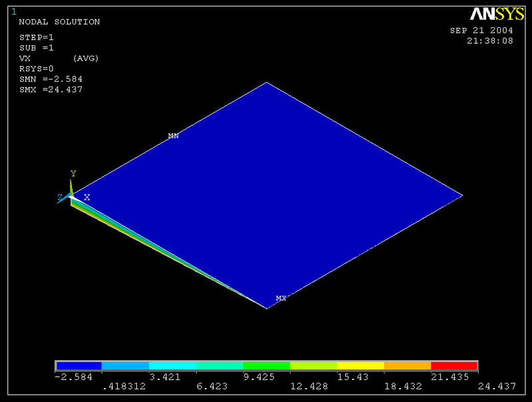This screenshot has height=402, width=532.
Task: Click the 18.432 legend value
Action: 403,387
